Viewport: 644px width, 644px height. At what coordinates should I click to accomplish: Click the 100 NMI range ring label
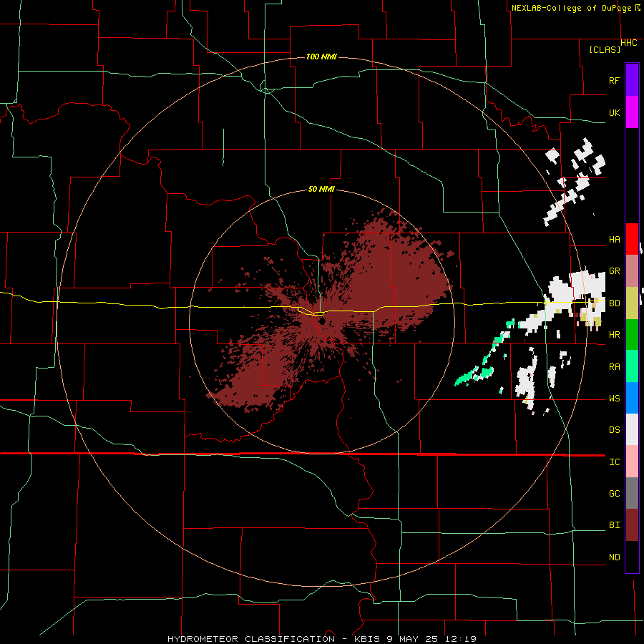[321, 57]
